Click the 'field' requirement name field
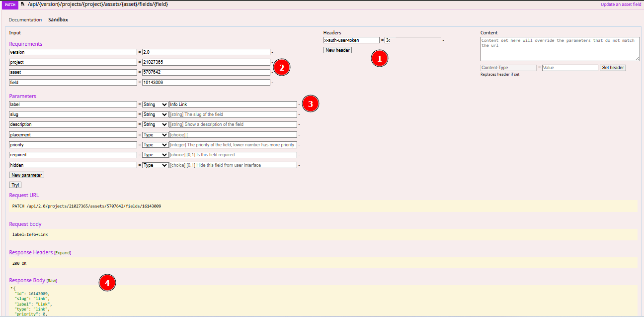The width and height of the screenshot is (644, 317). [x=73, y=83]
